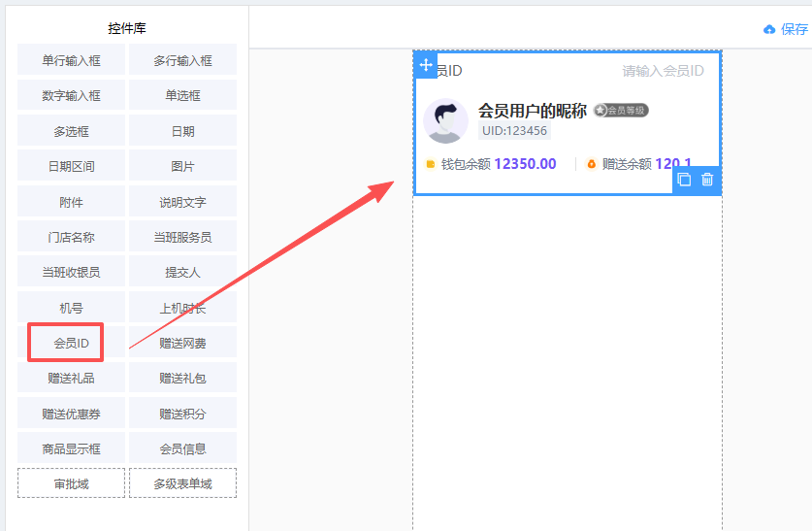Screen dimensions: 812x531
Task: Click the UID:123456 label
Action: (514, 130)
